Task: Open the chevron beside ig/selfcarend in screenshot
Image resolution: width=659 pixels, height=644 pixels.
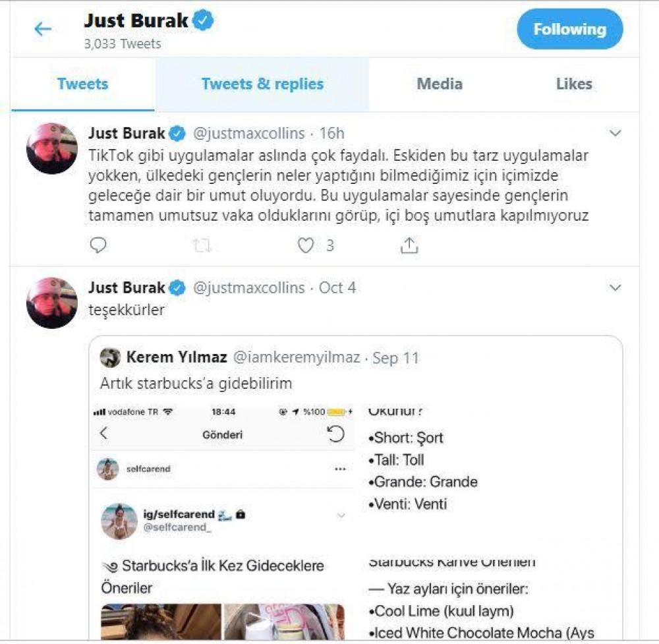Action: (x=341, y=515)
